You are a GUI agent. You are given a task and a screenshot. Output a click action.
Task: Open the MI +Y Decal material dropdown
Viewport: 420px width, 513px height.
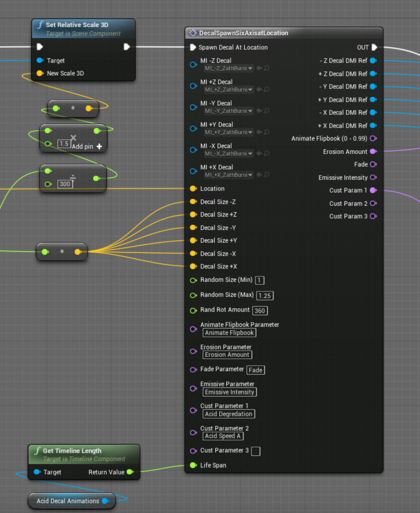(x=228, y=132)
